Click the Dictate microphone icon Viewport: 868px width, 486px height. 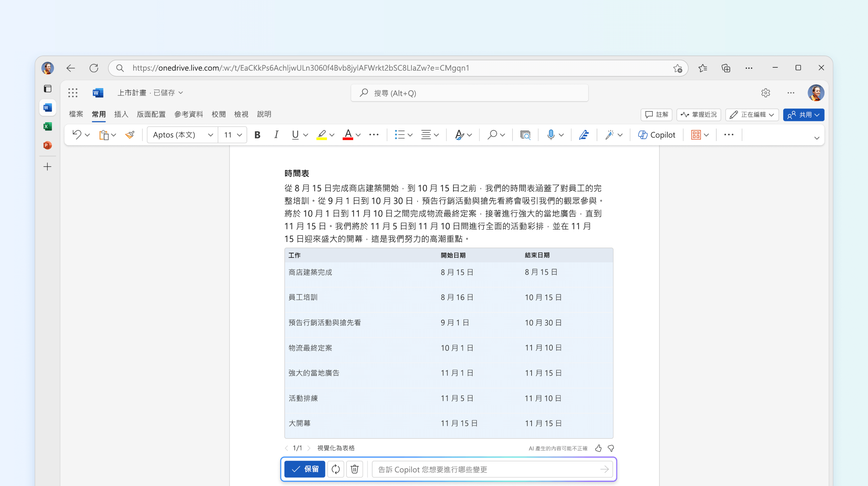[551, 135]
